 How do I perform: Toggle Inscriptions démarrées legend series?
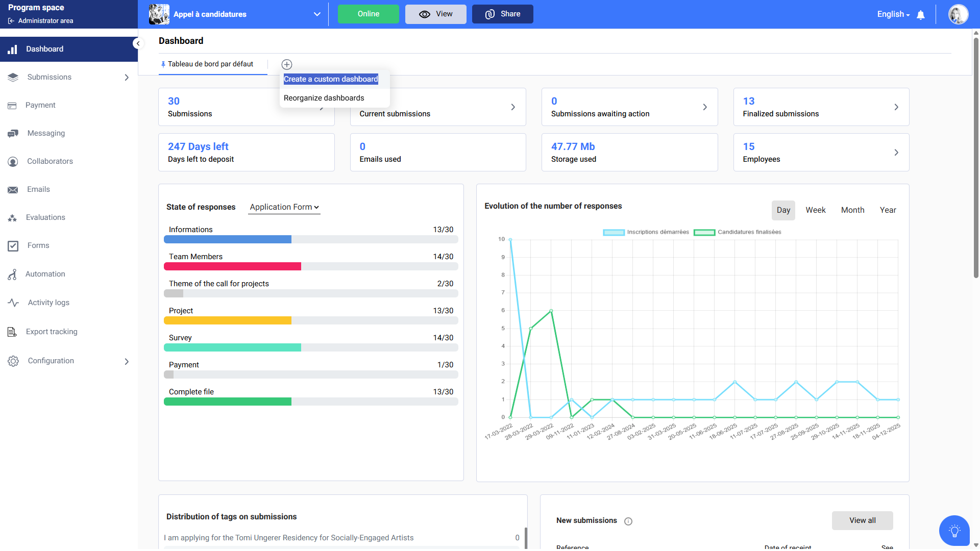[646, 232]
